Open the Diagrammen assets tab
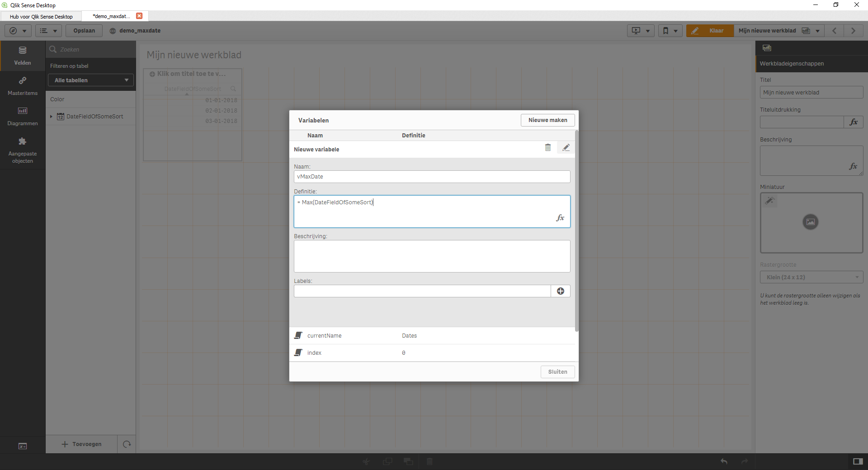 (x=23, y=116)
